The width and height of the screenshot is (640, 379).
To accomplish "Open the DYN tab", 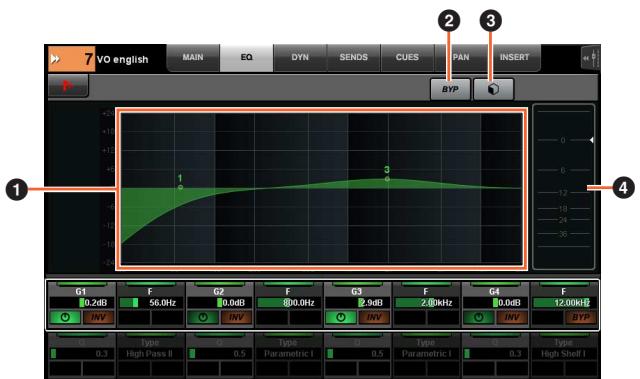I will pyautogui.click(x=300, y=58).
